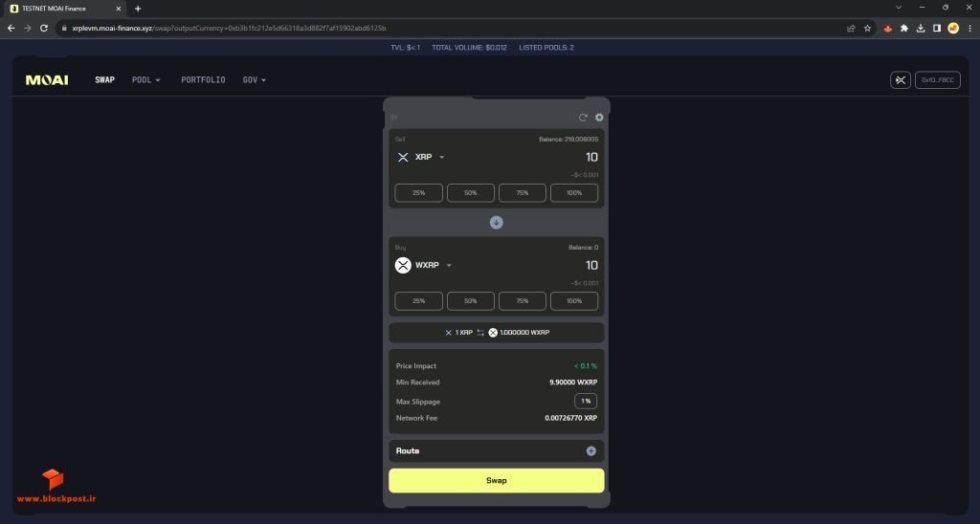Open the tab search chevron
980x524 pixels.
898,8
